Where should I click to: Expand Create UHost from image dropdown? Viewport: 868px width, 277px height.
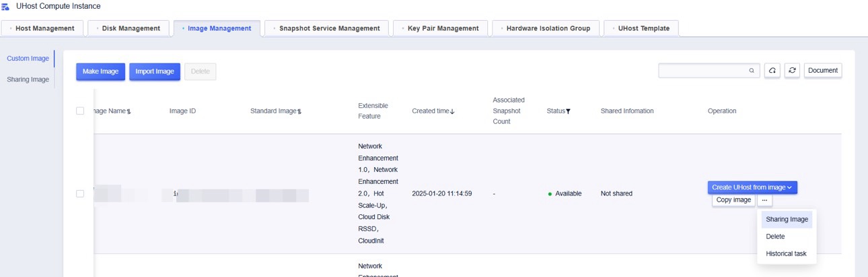pyautogui.click(x=752, y=187)
